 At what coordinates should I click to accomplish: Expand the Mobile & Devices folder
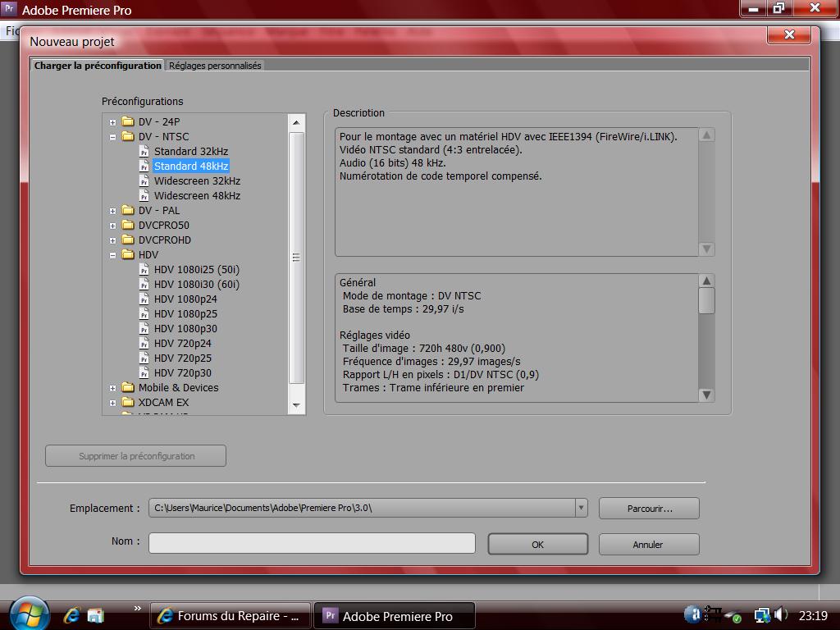[x=112, y=388]
